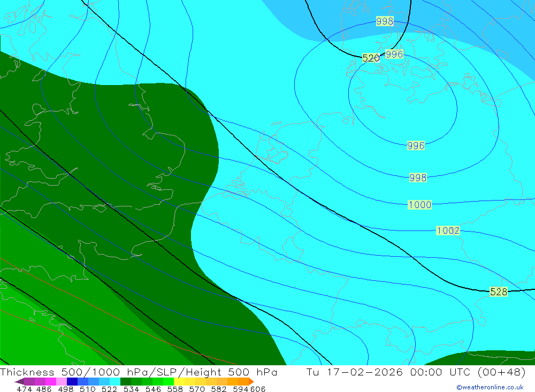This screenshot has height=392, width=535.
Task: Click the bright cyan legend swatch above 522
Action: (x=115, y=381)
